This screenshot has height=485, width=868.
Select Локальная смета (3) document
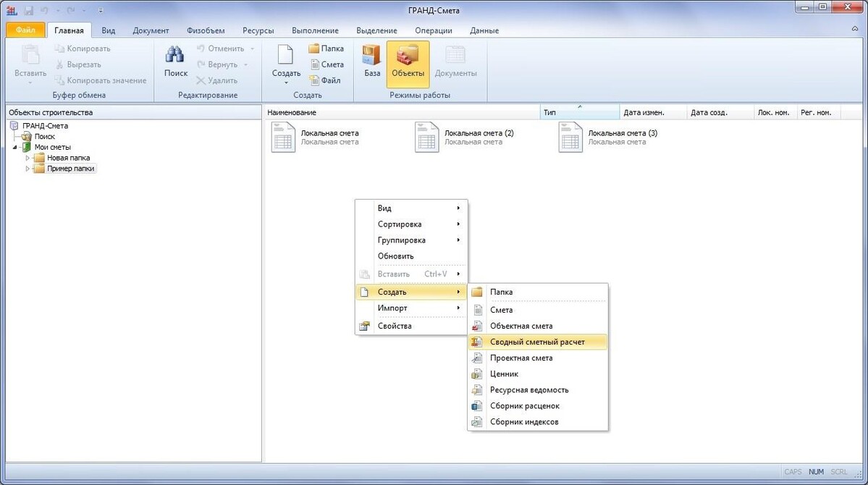[x=609, y=138]
